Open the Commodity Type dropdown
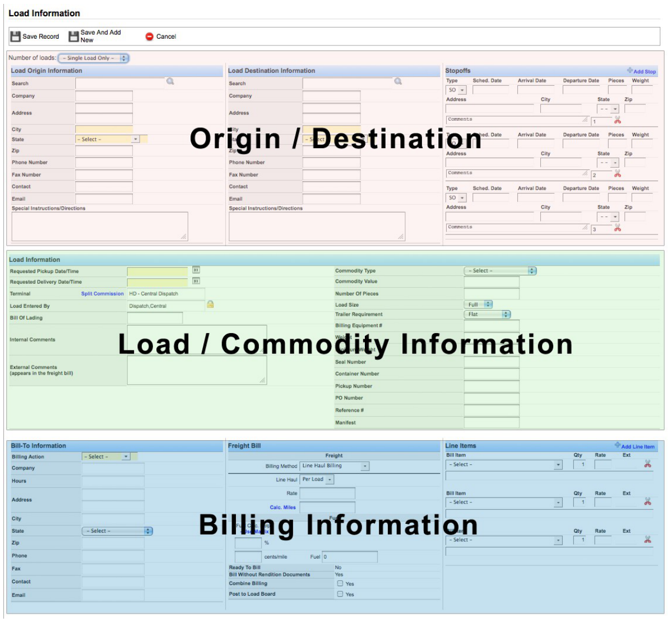The image size is (672, 622). (500, 271)
